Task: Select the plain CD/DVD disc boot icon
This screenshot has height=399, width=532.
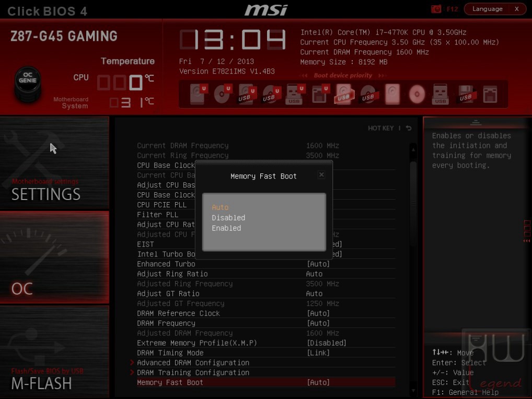Action: pyautogui.click(x=417, y=94)
